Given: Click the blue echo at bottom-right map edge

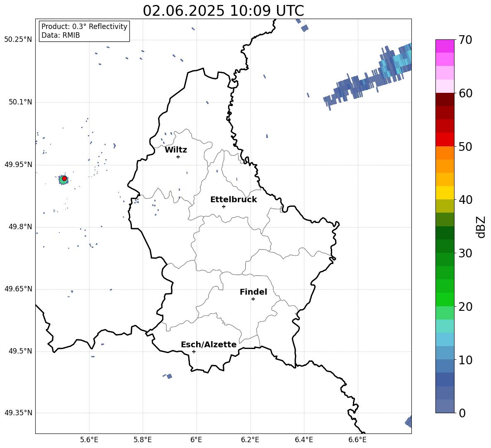Looking at the screenshot, I should (408, 421).
